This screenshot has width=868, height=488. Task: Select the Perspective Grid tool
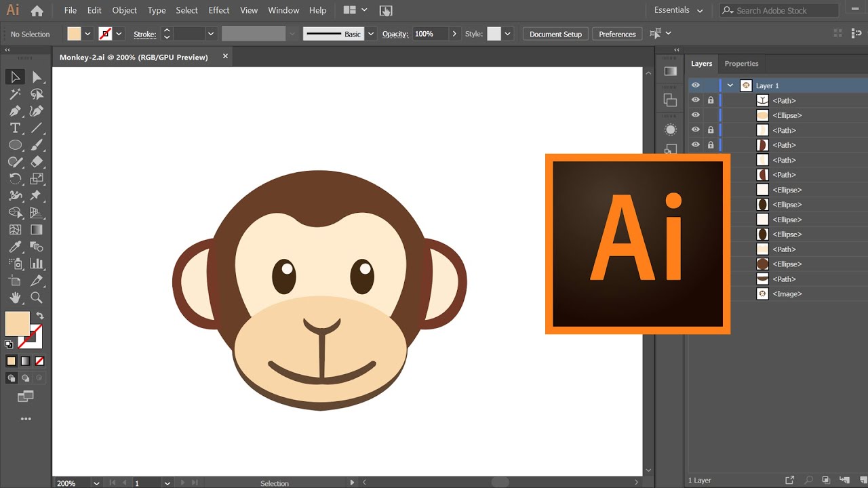pyautogui.click(x=37, y=213)
